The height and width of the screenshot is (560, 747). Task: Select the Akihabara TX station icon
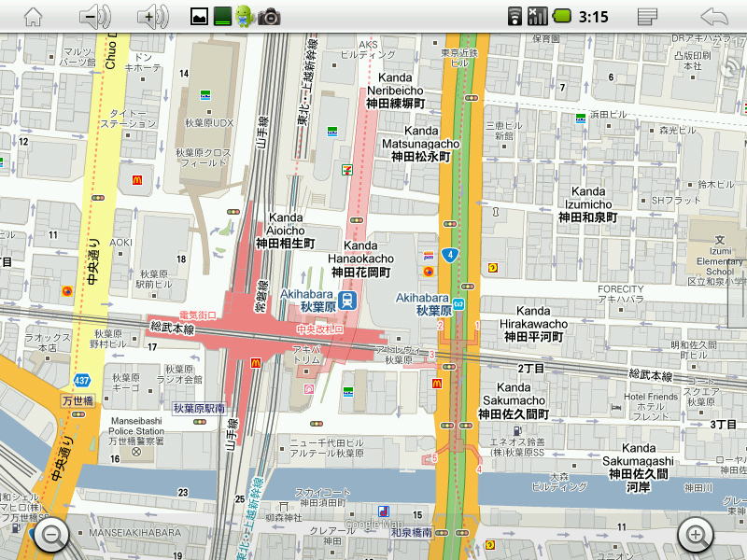click(458, 304)
